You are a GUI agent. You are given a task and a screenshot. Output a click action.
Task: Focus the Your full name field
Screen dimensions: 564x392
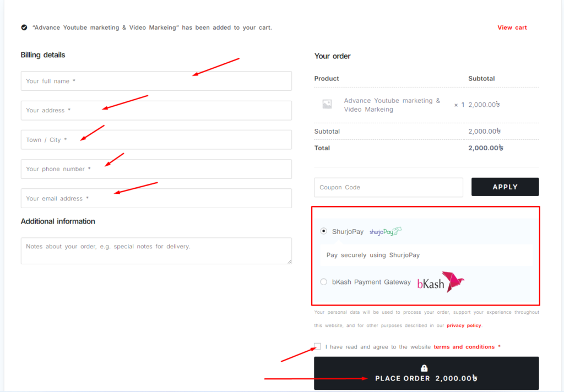pos(156,81)
